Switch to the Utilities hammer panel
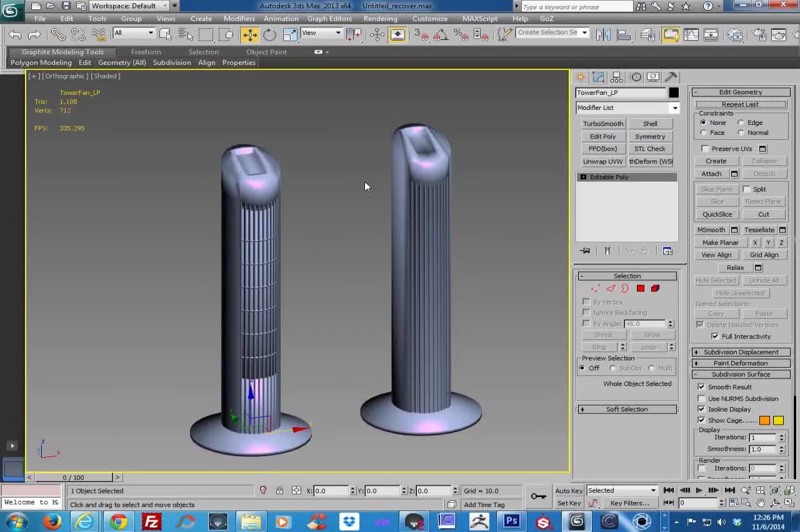Screen dimensions: 800x532 click(671, 77)
